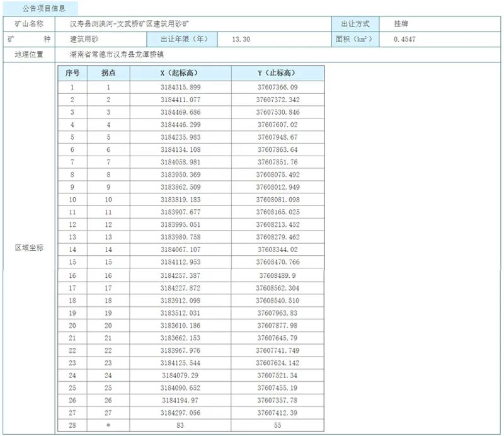Click the Y value 37608489.9
Image resolution: width=504 pixels, height=436 pixels.
(278, 275)
